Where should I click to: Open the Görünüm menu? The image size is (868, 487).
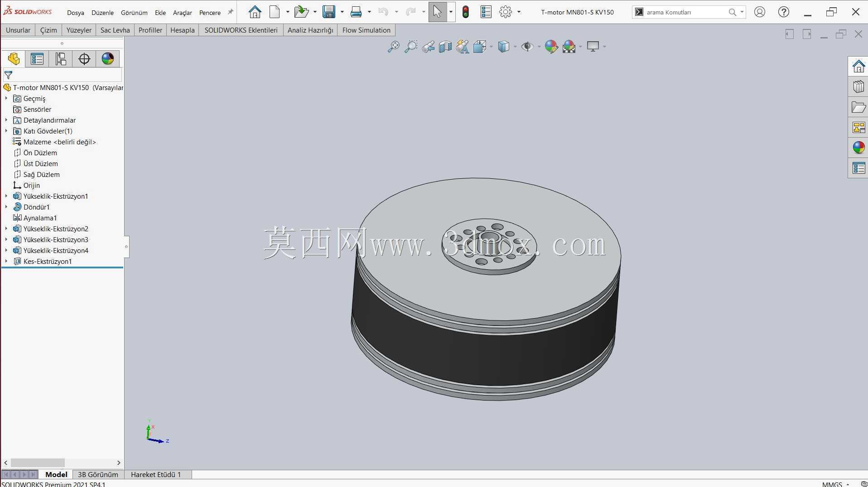coord(134,13)
